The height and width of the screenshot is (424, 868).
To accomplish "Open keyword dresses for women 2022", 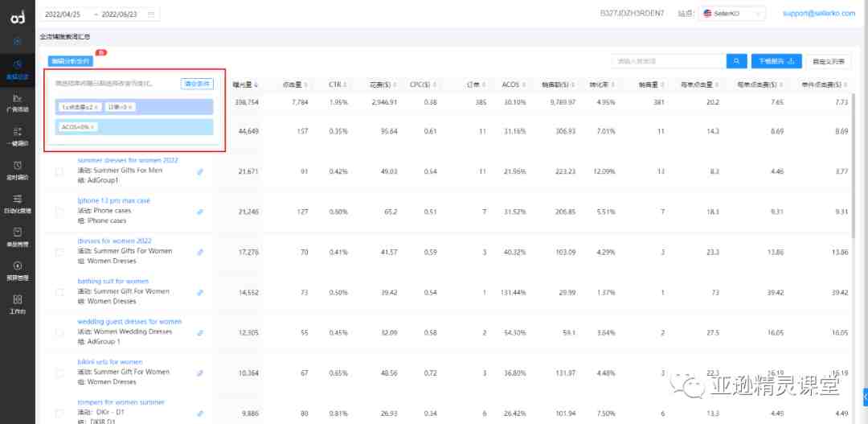I will tap(115, 241).
